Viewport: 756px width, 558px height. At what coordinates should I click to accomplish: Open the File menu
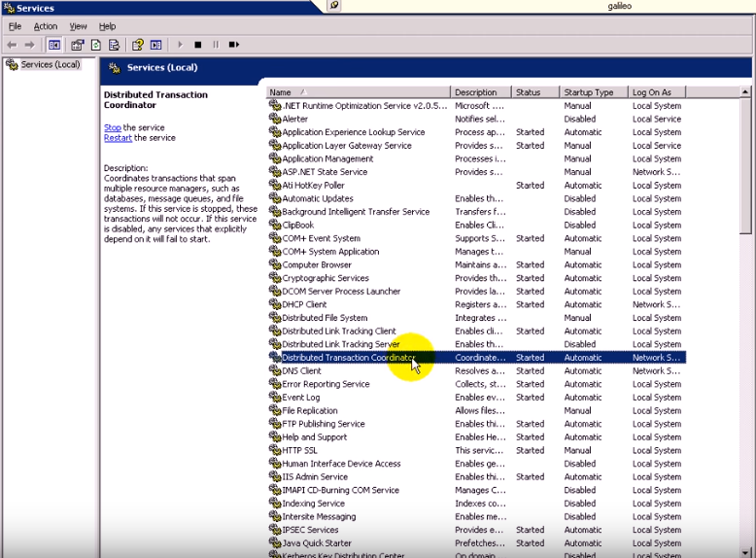click(x=15, y=26)
